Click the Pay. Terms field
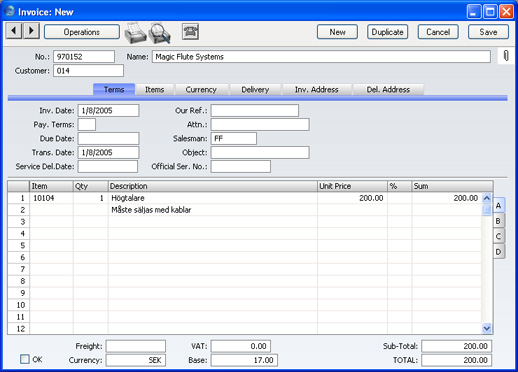Image resolution: width=518 pixels, height=372 pixels. click(87, 124)
